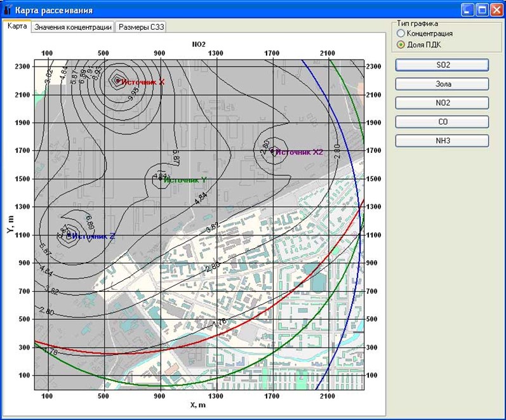Close the Карта рассеивания window
506x420 pixels.
coord(495,10)
